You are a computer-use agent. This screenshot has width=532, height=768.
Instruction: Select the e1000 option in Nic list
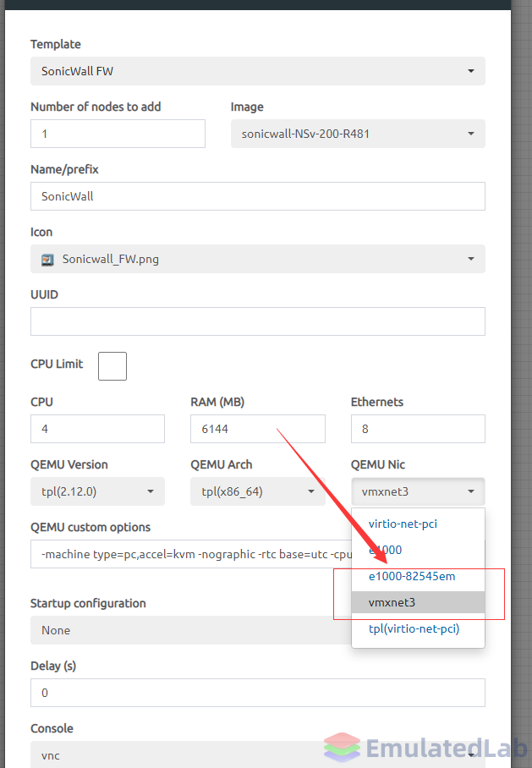pos(418,550)
